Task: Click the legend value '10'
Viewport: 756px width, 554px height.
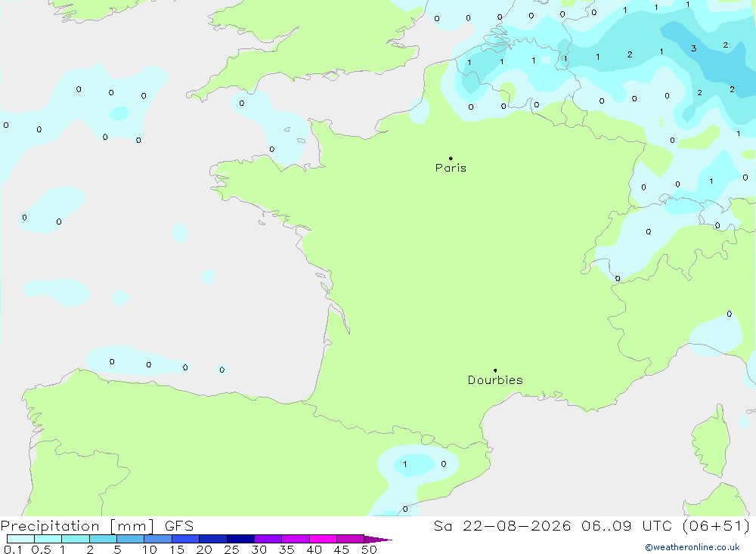Action: click(150, 549)
